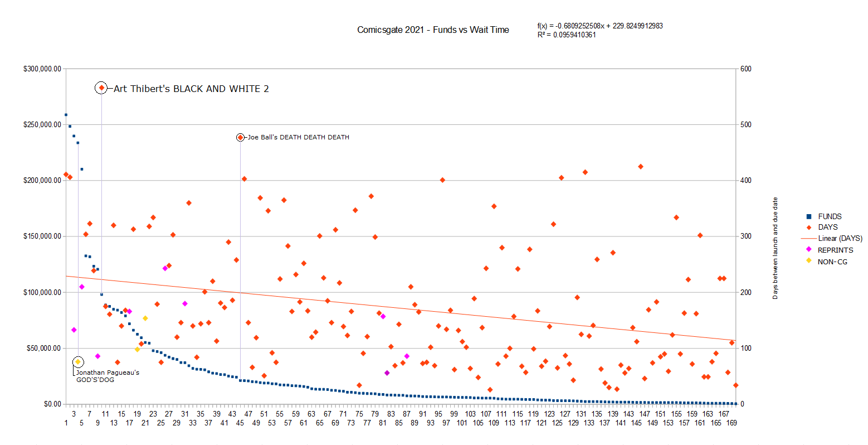Select the circled yellow Jonathan Pagueau data point
868x445 pixels.
point(78,362)
